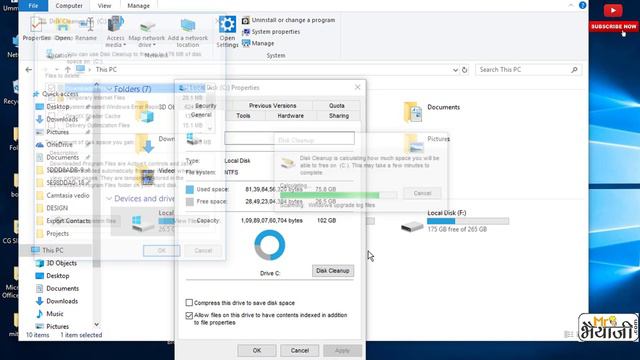
Task: Select the Pictures folder in main pane
Action: 427,143
